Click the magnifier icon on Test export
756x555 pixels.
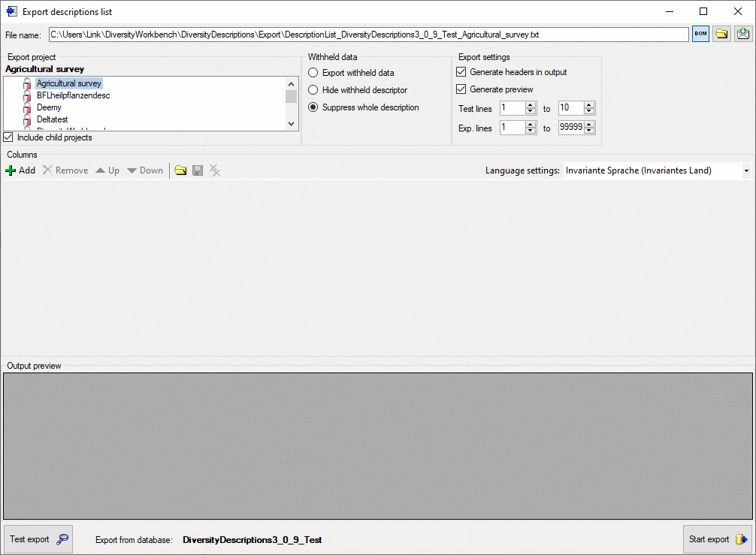(62, 539)
